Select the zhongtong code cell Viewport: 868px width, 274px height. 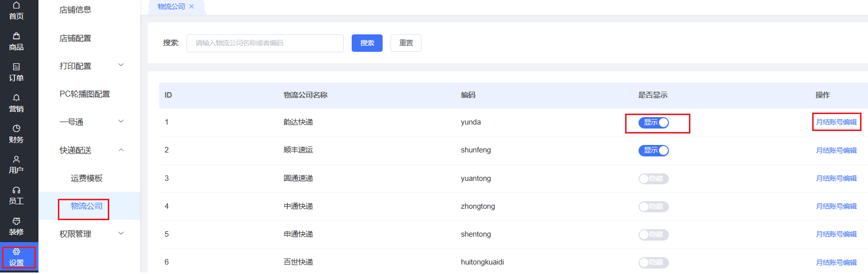(478, 206)
